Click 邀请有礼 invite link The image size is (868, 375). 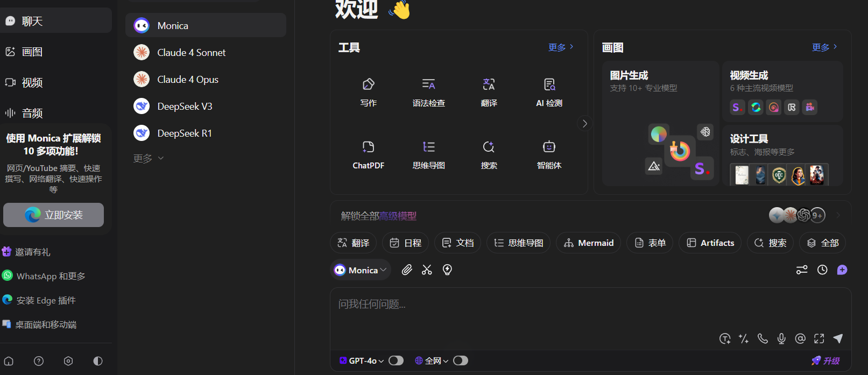[26, 252]
